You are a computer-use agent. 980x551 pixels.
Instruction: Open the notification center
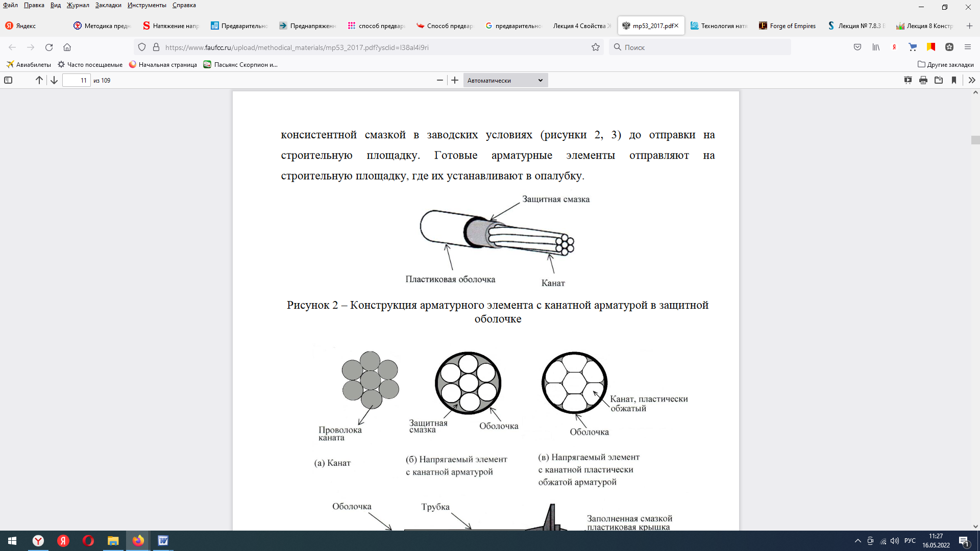(965, 541)
